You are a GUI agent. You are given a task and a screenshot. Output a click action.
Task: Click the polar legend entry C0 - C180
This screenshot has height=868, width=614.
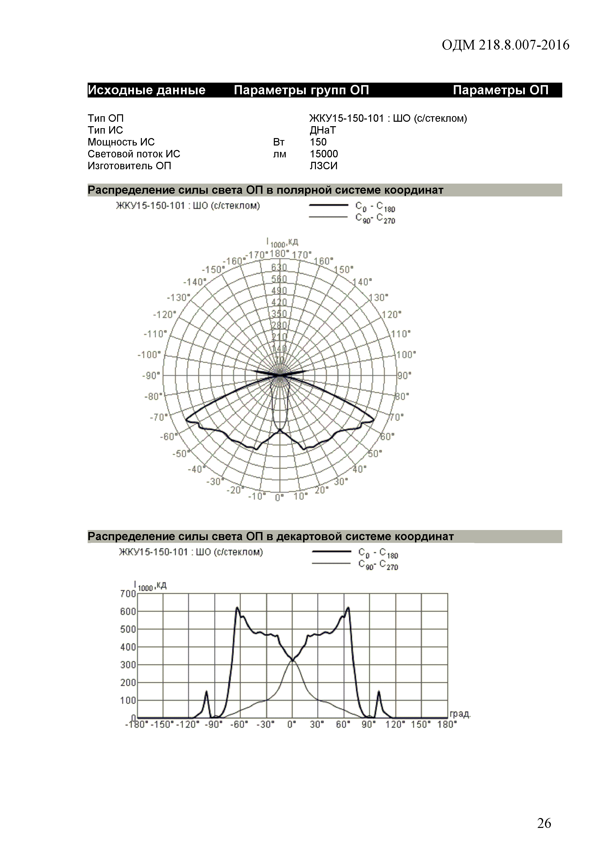(x=352, y=207)
